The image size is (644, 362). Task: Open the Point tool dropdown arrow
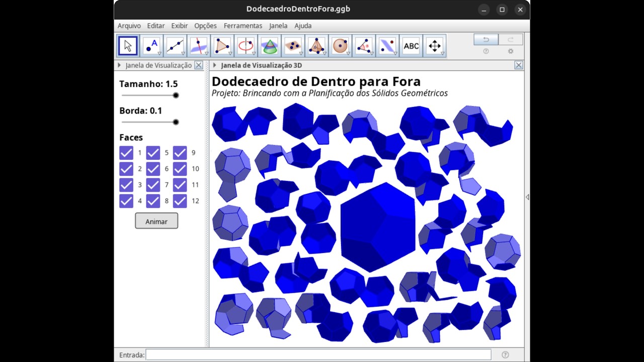tap(159, 53)
